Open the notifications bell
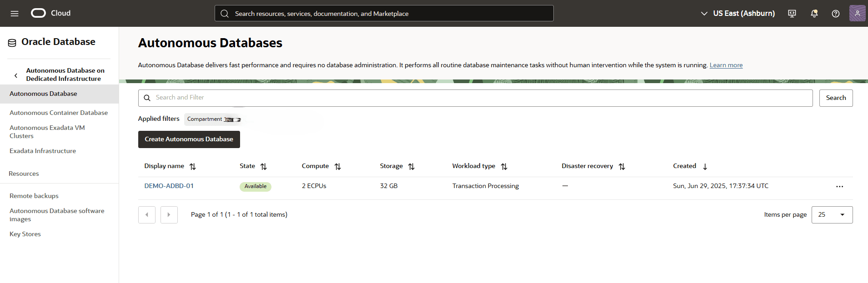 coord(814,14)
